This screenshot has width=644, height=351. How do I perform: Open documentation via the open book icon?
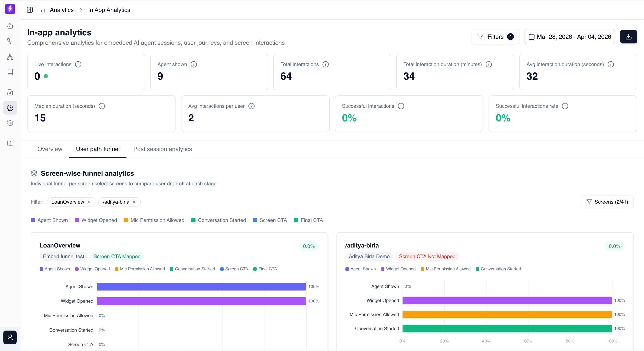[10, 143]
